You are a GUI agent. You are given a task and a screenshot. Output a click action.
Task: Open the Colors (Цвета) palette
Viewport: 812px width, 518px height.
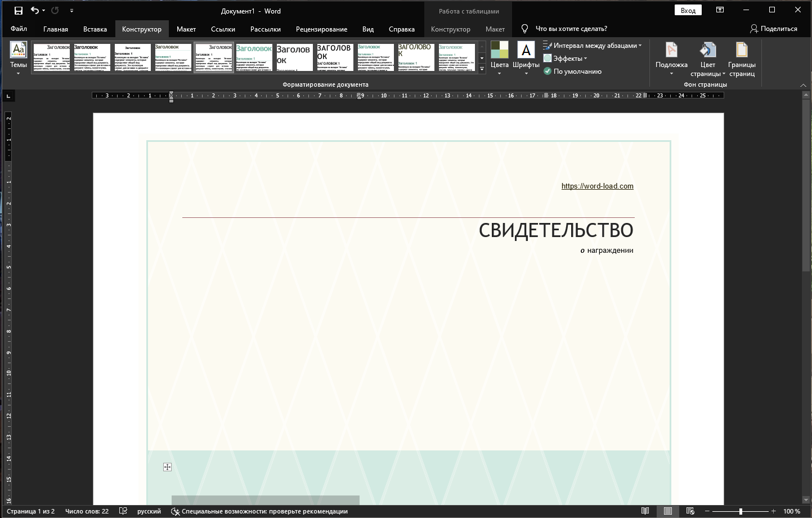point(499,58)
